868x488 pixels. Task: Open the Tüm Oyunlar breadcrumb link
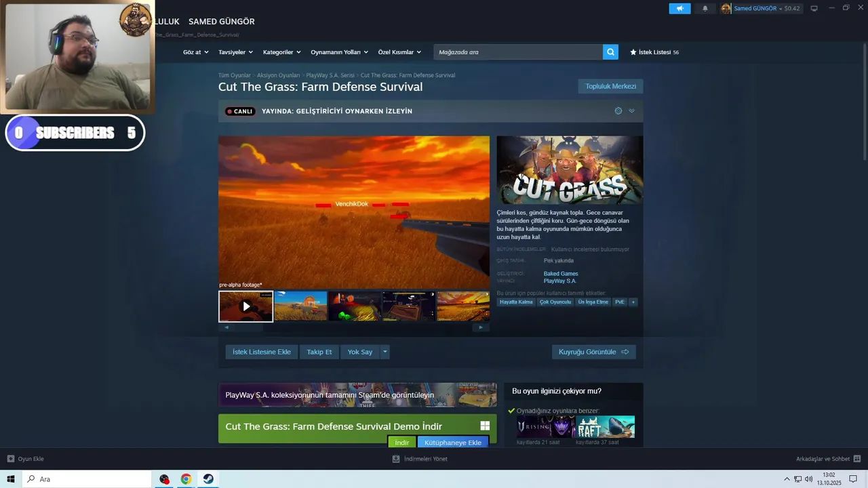pos(235,75)
